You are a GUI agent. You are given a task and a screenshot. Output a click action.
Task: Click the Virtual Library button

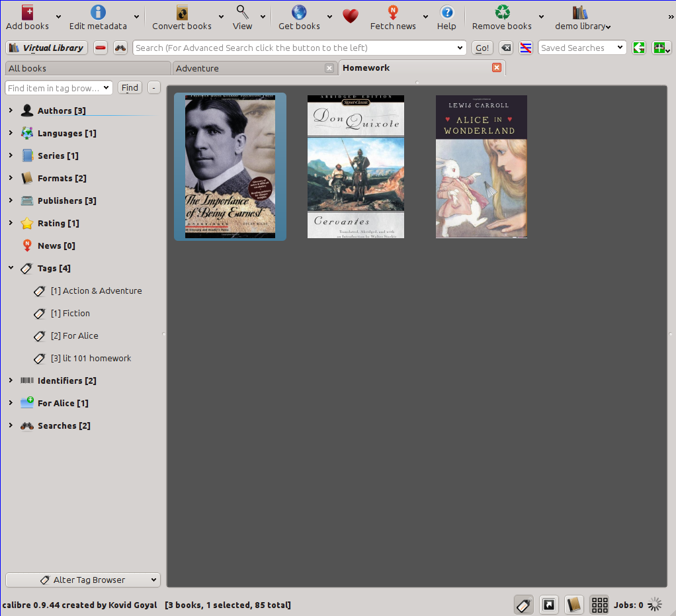pos(46,48)
